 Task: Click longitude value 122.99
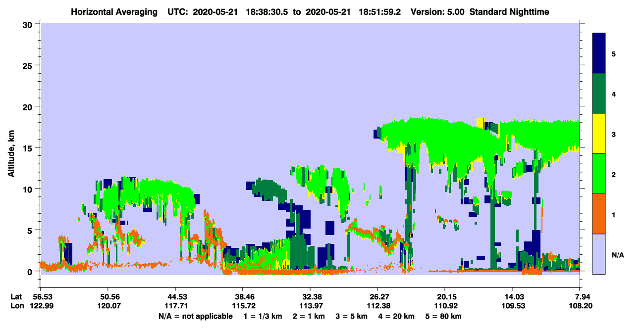click(41, 305)
